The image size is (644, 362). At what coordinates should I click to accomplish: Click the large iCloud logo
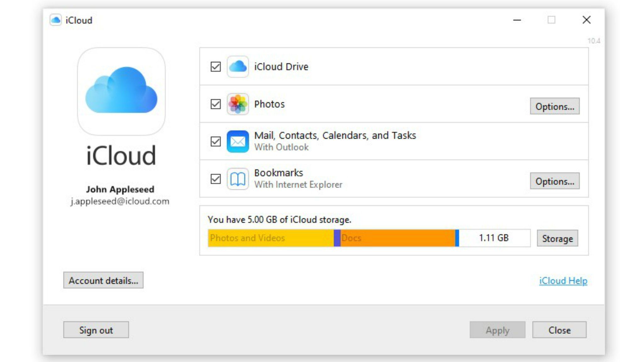[121, 91]
